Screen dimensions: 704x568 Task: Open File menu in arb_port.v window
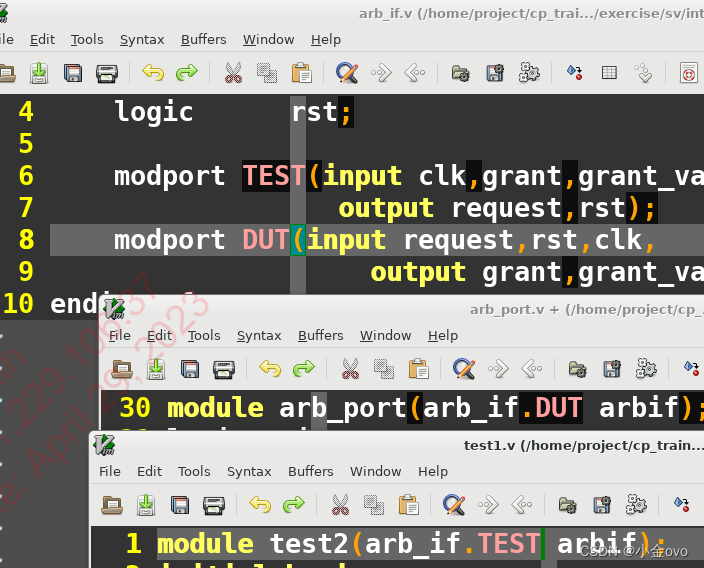[x=120, y=335]
